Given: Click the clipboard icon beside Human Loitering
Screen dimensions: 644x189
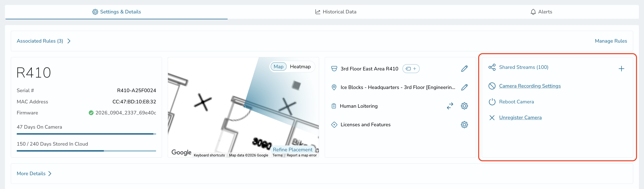Looking at the screenshot, I should click(334, 106).
